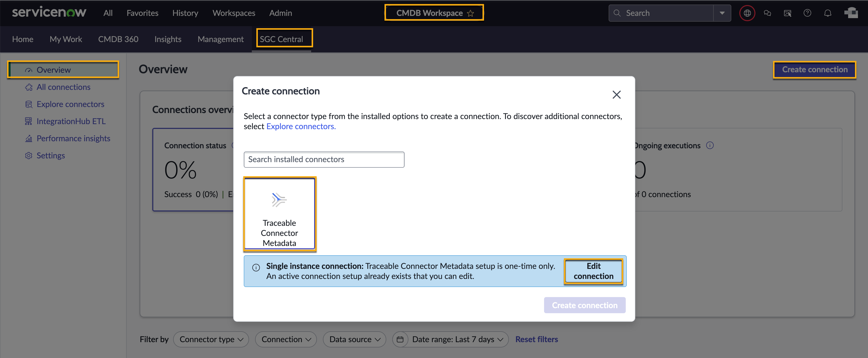
Task: Open the notifications bell icon
Action: click(828, 13)
